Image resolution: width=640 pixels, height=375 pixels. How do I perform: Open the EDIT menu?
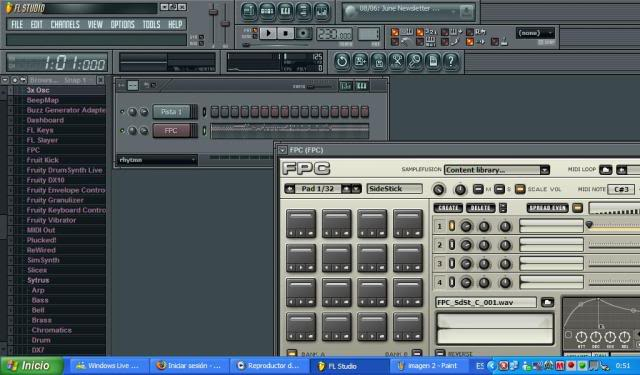click(36, 24)
